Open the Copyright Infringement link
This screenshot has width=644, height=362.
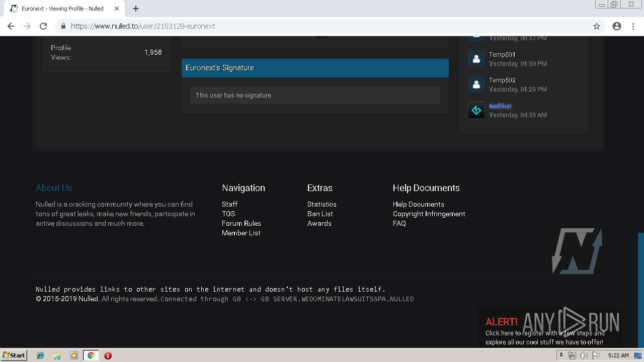point(429,214)
